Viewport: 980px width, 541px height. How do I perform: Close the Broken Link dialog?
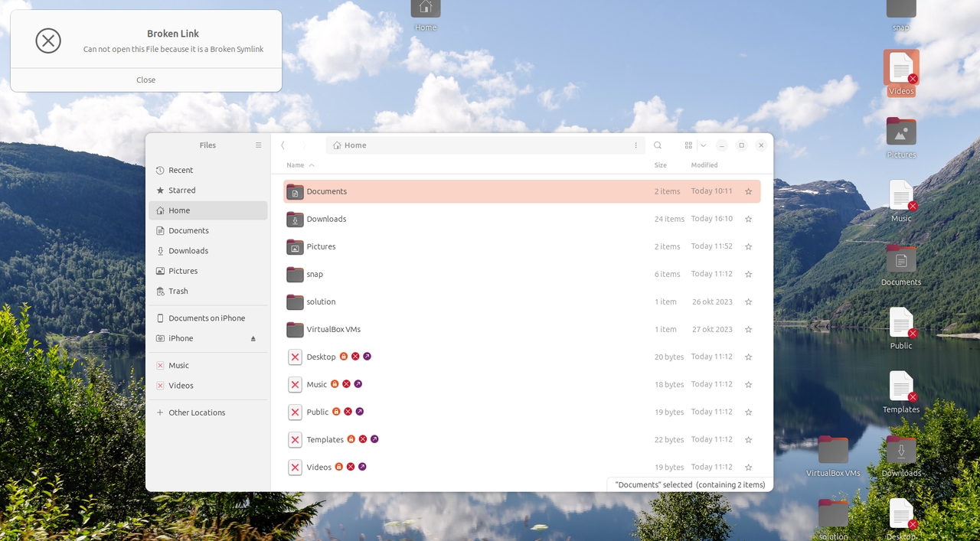[145, 80]
